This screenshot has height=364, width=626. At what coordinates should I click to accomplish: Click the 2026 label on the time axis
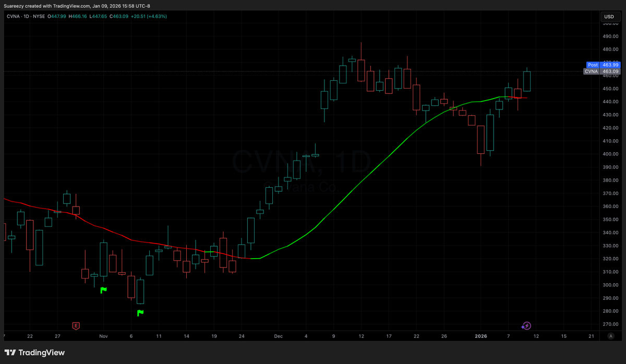480,336
